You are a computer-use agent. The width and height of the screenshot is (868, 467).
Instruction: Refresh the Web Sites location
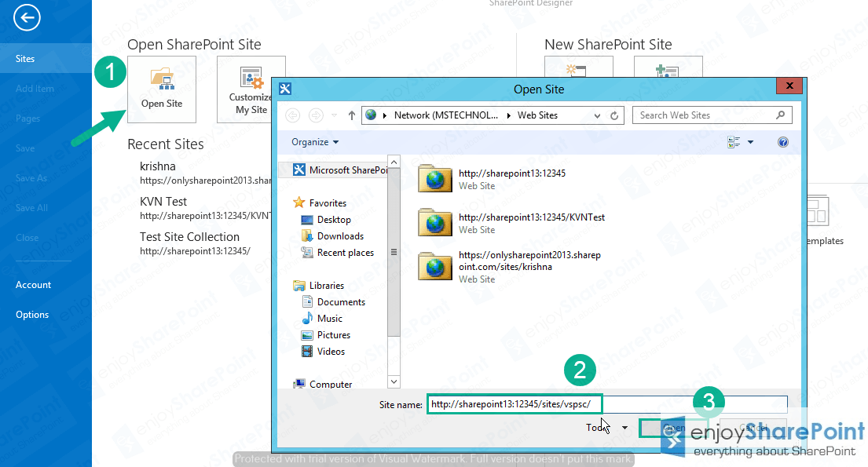tap(614, 115)
